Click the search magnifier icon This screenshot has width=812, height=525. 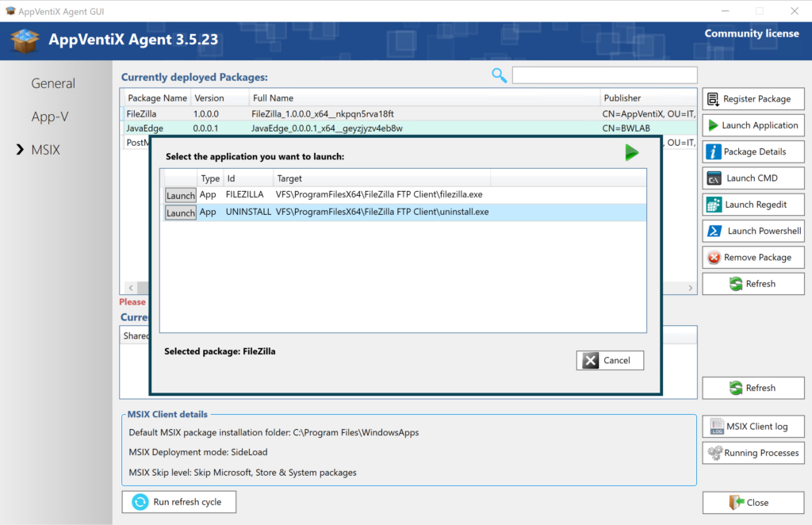[499, 75]
